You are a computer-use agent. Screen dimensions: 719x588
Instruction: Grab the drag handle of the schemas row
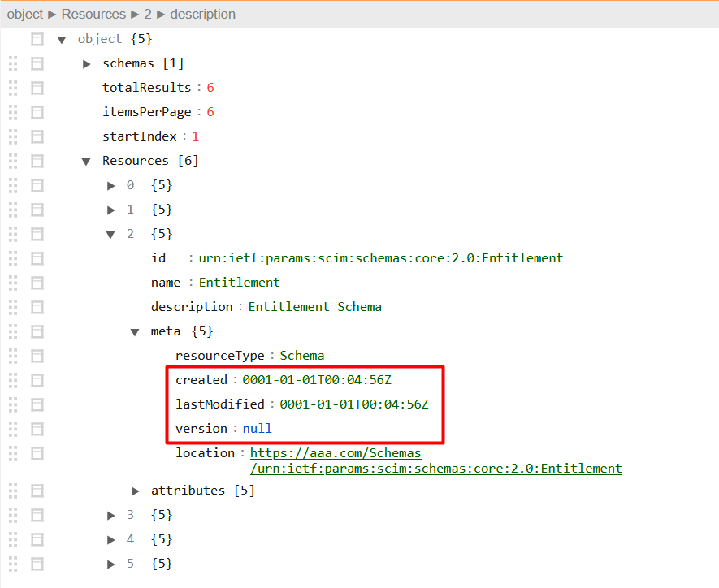[x=13, y=63]
